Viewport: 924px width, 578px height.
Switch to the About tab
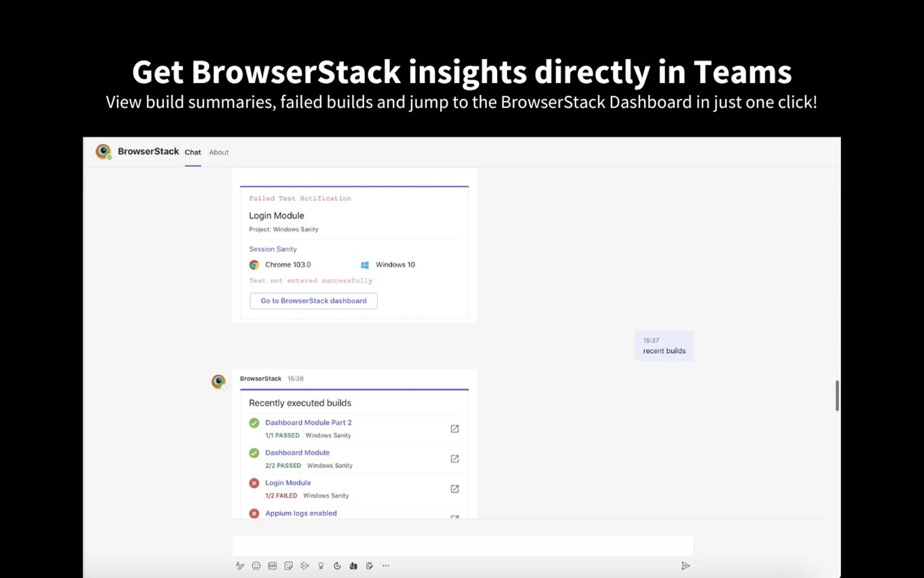(x=219, y=153)
